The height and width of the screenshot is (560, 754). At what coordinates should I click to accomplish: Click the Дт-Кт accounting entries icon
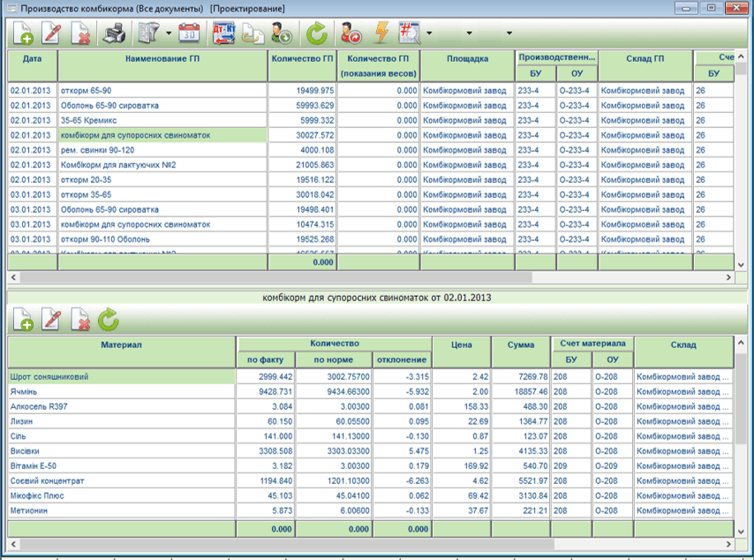pos(223,34)
